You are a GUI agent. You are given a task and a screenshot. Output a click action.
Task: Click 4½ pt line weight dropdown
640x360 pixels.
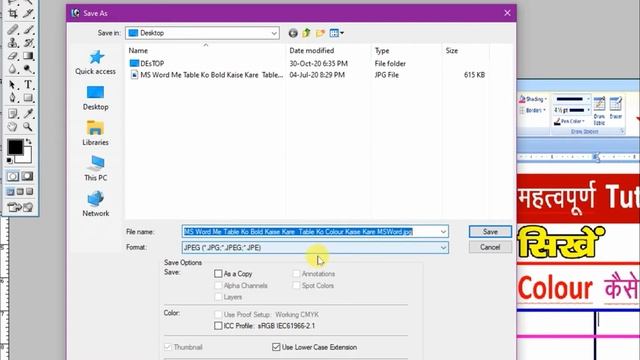(571, 110)
